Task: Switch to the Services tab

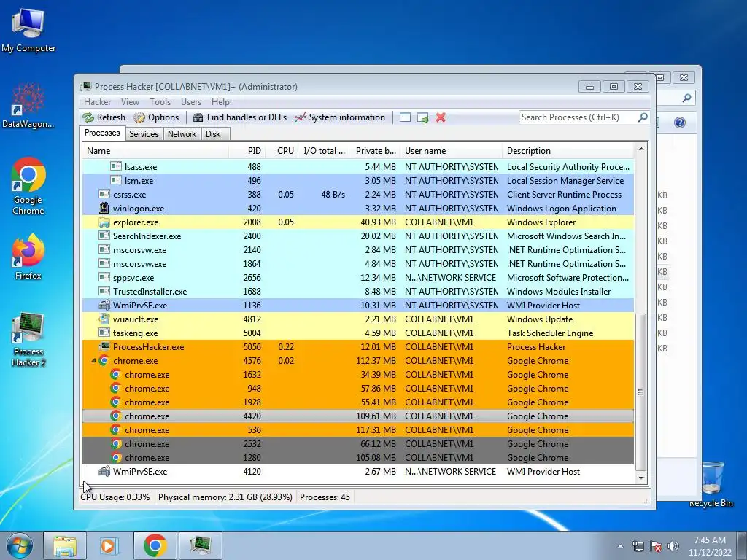Action: 144,134
